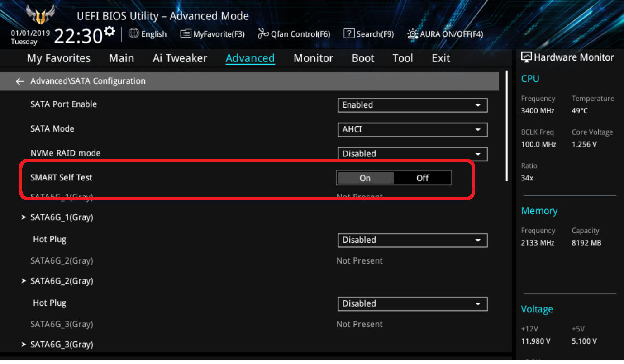Expand the SATA6G_1(Gray) submenu

(57, 217)
